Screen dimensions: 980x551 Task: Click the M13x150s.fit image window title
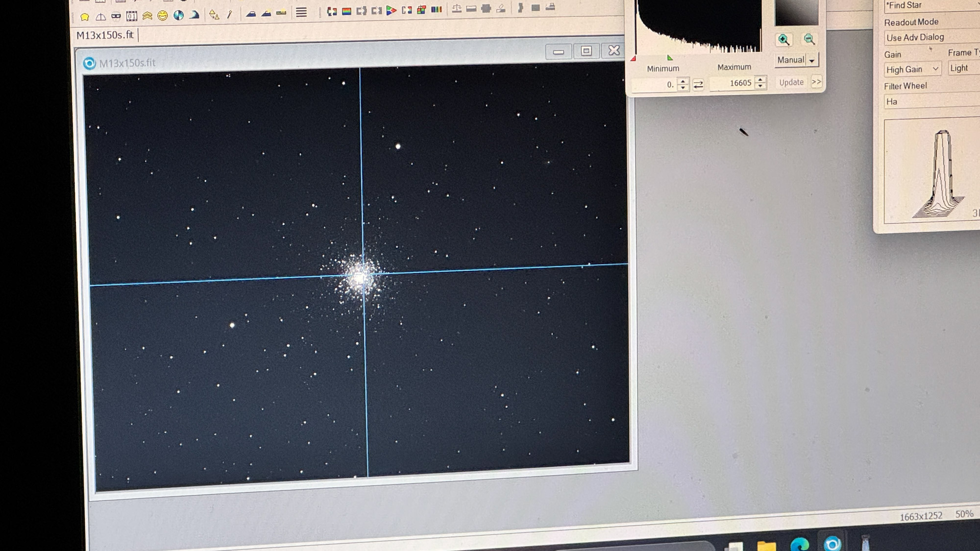coord(127,63)
